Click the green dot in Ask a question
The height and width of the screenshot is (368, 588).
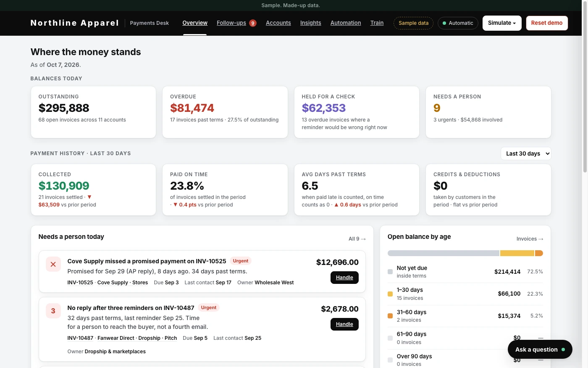[x=563, y=349]
